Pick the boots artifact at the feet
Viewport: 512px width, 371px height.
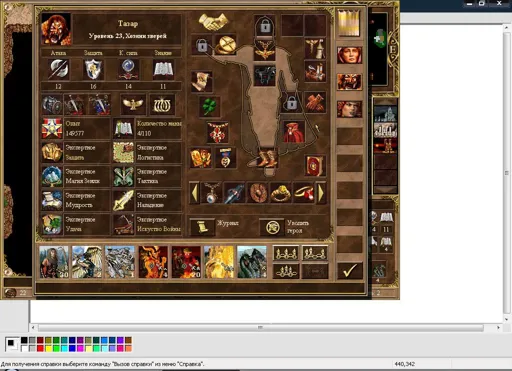(x=268, y=158)
